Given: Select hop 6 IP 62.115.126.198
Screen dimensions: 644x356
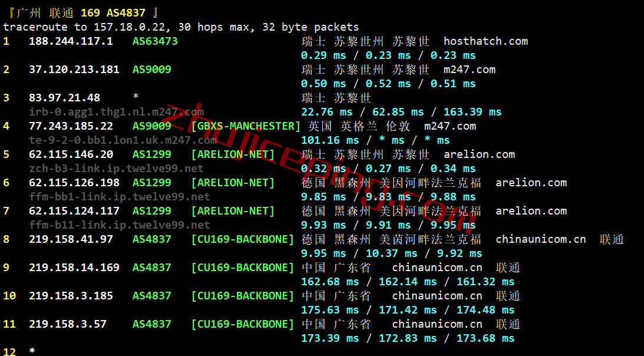Looking at the screenshot, I should 74,183.
